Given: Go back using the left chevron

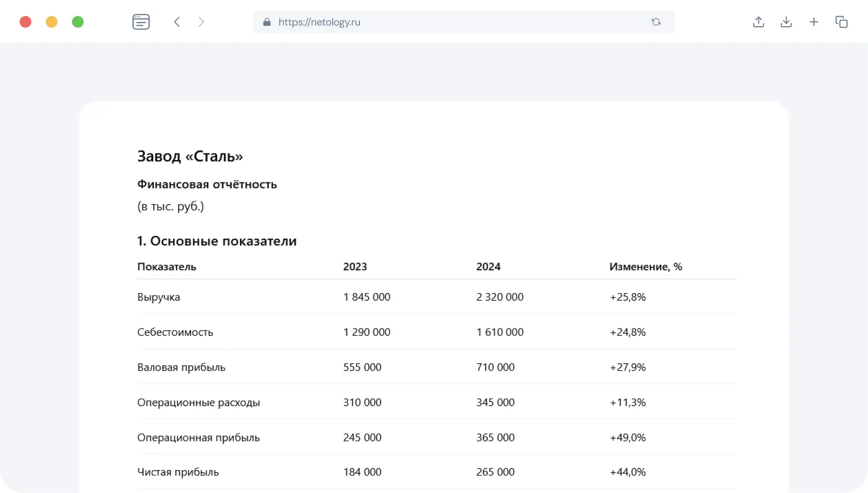Looking at the screenshot, I should click(177, 22).
